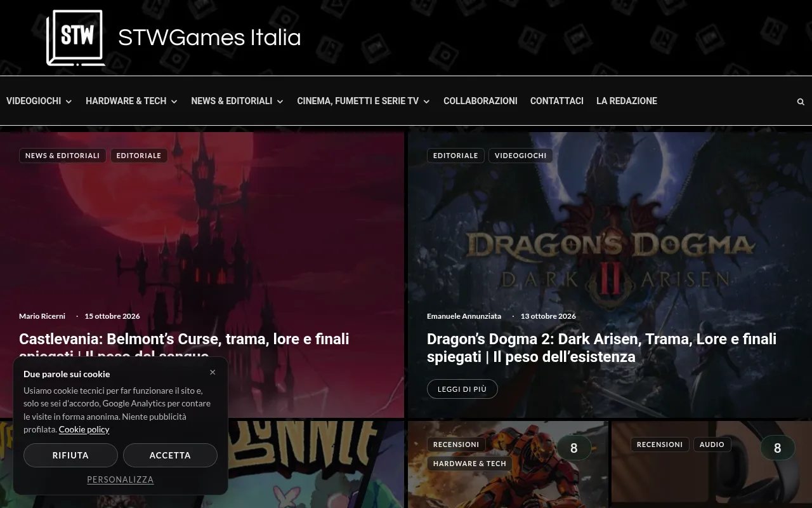Accept cookies with the Accetta button
812x508 pixels.
170,455
